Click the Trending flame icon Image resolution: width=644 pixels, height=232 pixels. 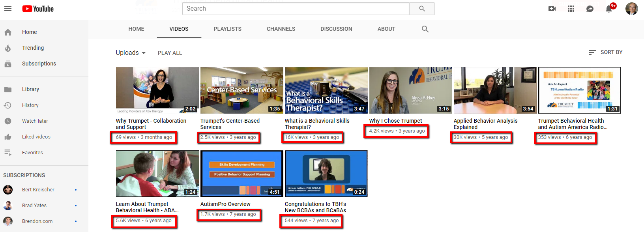(x=8, y=48)
